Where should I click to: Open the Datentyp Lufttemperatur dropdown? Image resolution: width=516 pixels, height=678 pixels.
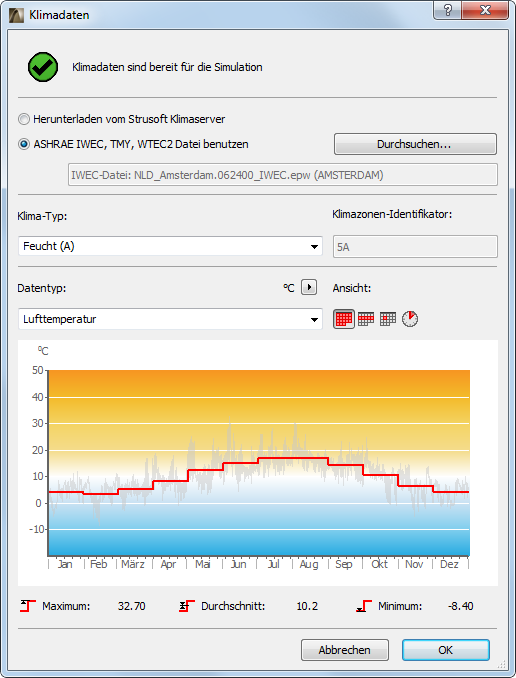pyautogui.click(x=170, y=319)
